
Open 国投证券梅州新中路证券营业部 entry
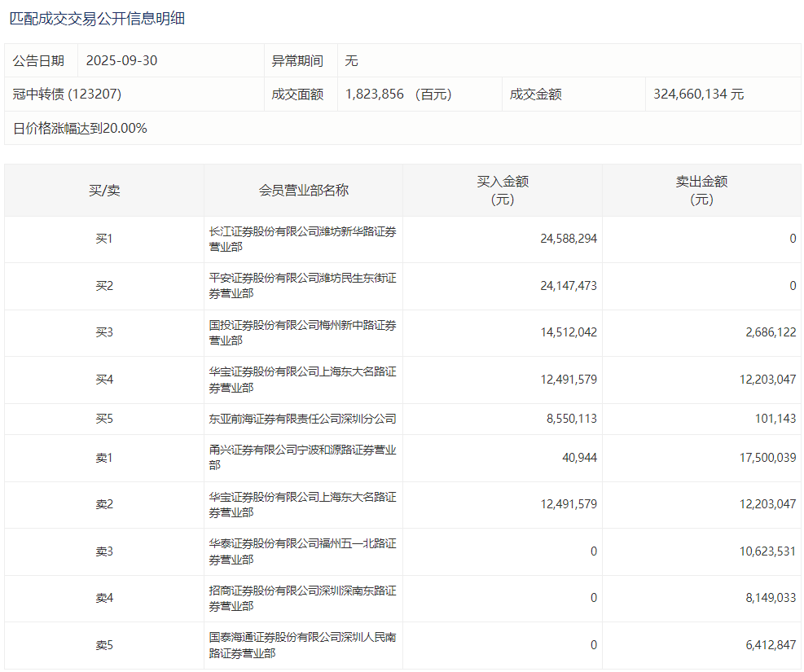coord(303,333)
